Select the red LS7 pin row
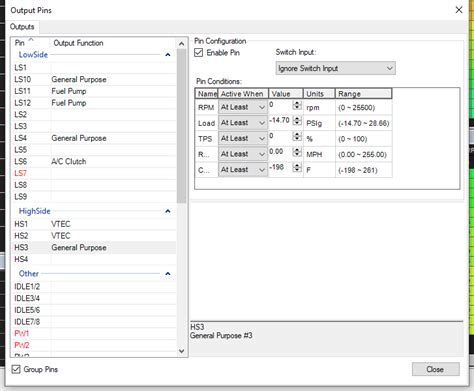 tap(94, 173)
